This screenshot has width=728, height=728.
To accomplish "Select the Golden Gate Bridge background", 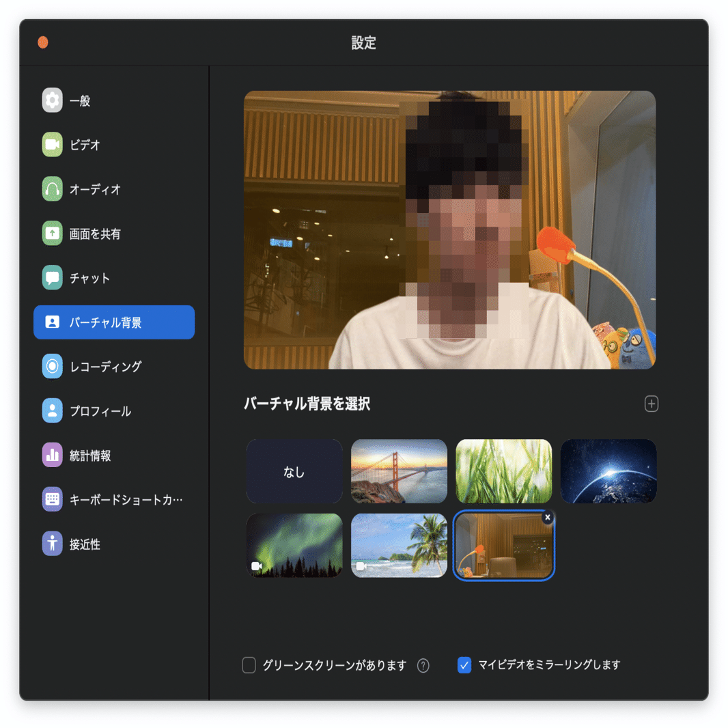I will pos(399,471).
